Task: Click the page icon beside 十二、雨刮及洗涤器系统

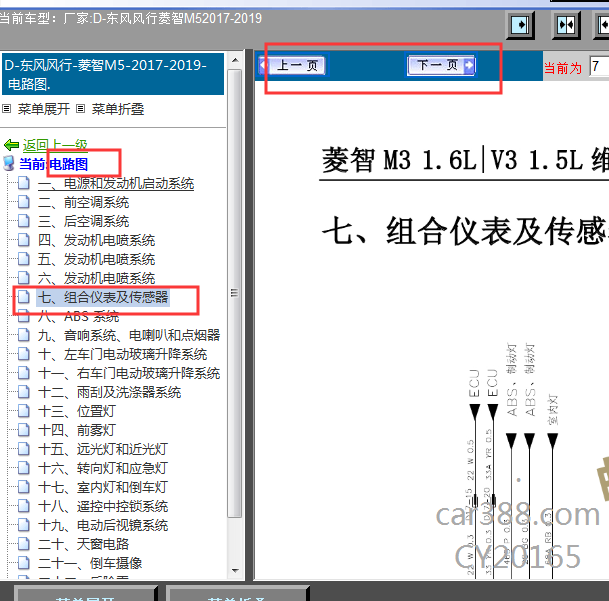Action: 24,392
